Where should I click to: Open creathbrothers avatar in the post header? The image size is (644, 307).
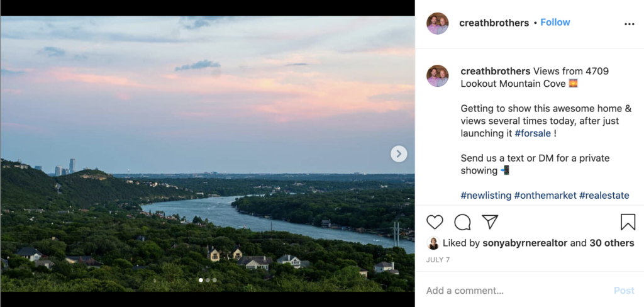[438, 23]
